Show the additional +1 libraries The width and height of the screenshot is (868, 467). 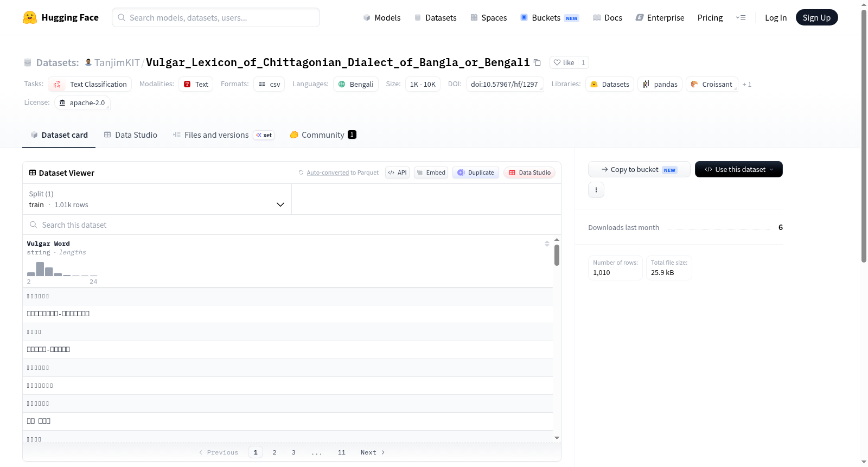point(747,84)
